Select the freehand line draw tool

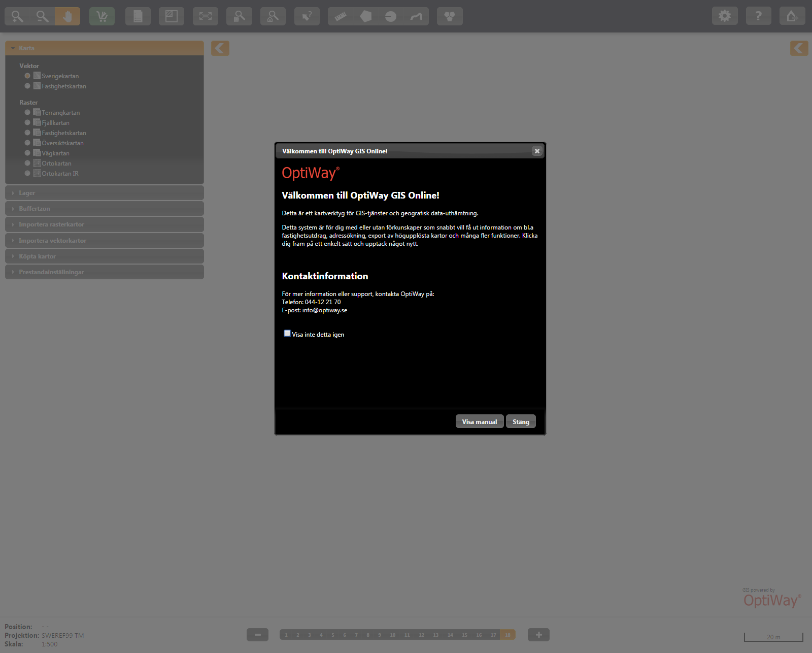click(416, 16)
